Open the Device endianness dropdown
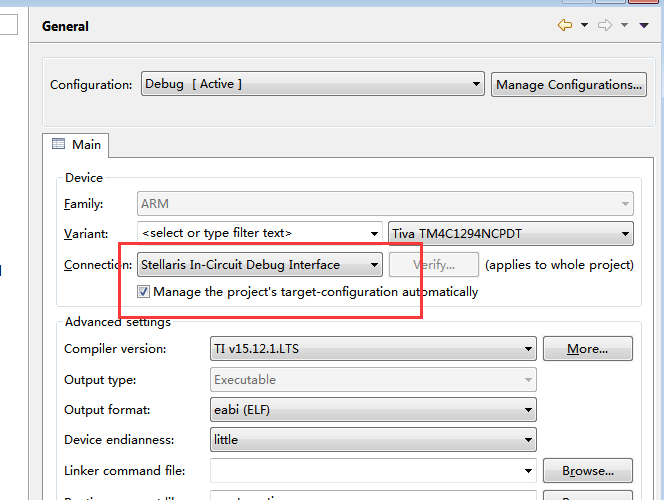The image size is (664, 500). pyautogui.click(x=529, y=440)
